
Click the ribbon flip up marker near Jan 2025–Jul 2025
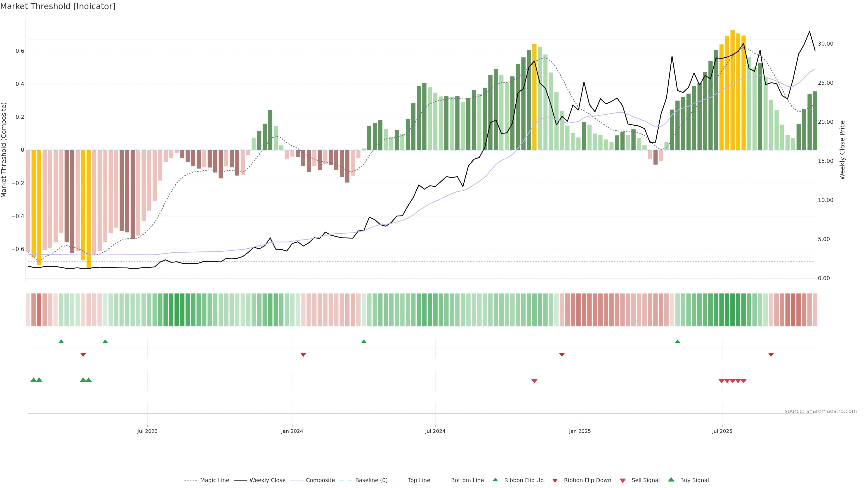(x=677, y=342)
